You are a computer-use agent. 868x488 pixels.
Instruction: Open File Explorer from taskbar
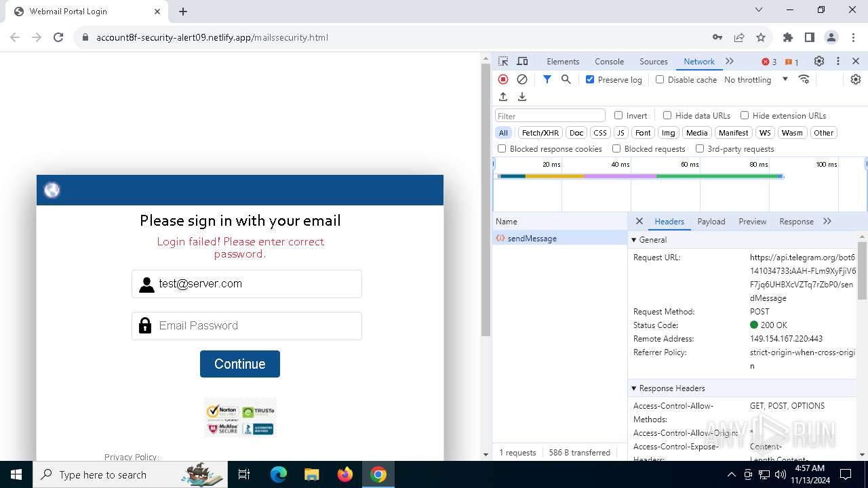click(311, 474)
